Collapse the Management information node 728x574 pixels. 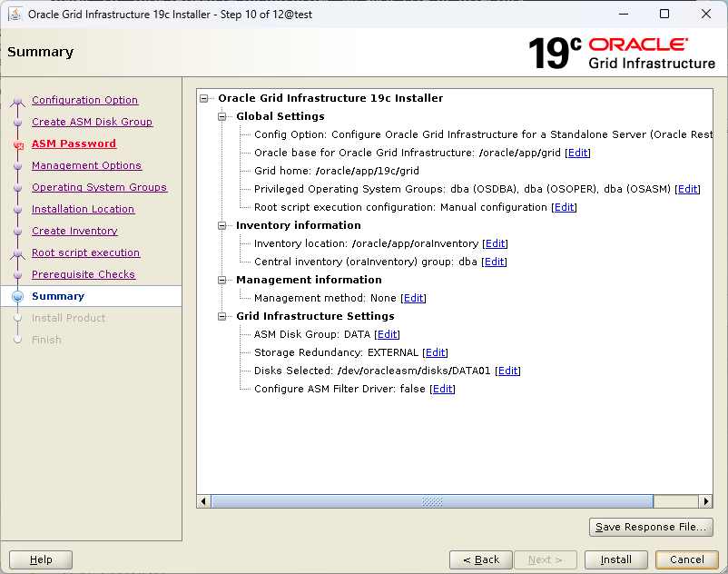coord(221,280)
